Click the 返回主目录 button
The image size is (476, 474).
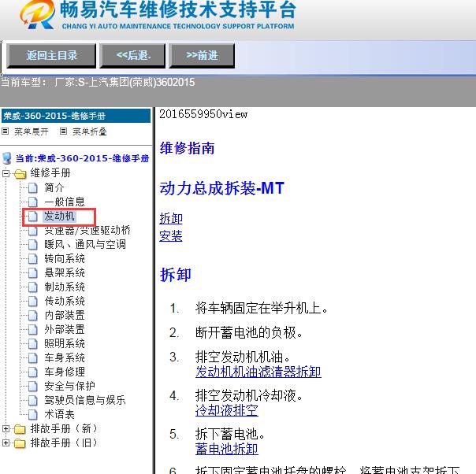[51, 55]
